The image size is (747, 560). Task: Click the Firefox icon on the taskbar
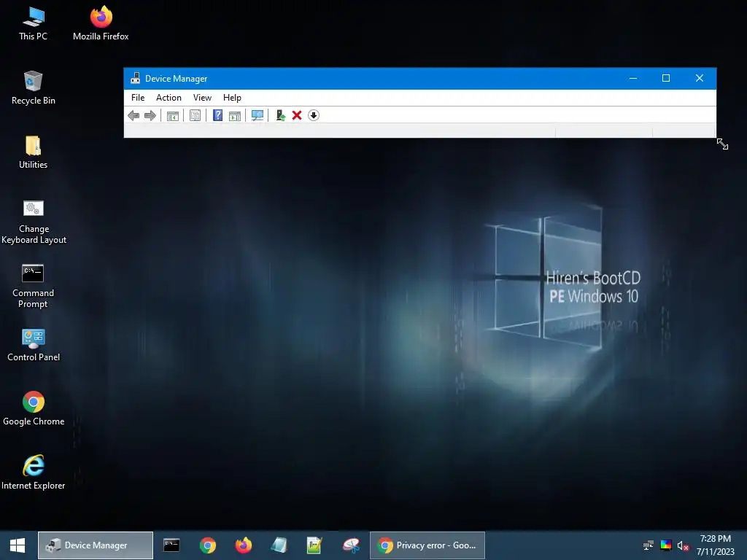244,545
